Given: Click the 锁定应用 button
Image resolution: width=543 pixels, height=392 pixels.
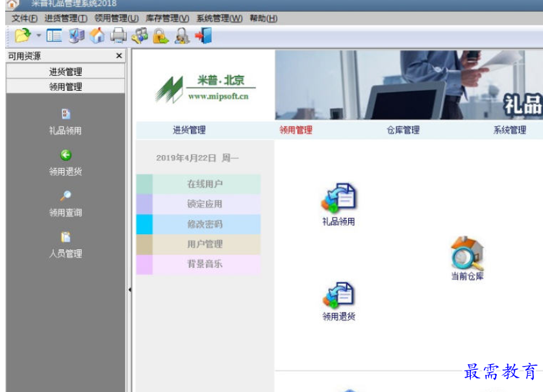Looking at the screenshot, I should point(199,204).
